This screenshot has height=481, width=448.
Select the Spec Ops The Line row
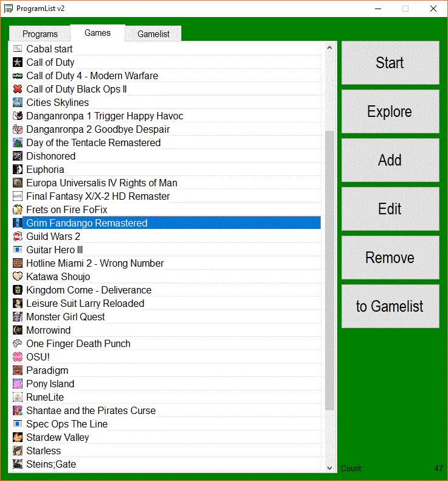coord(167,424)
